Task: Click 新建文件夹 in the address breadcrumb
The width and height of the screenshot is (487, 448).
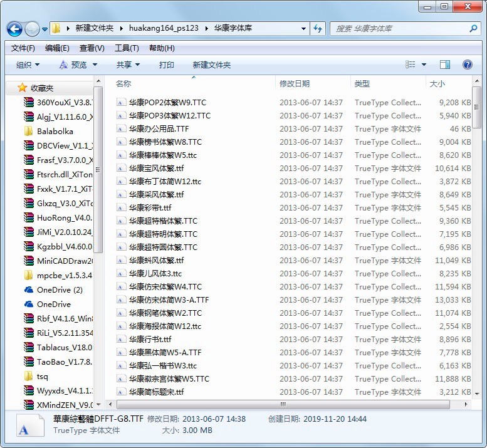Action: [x=95, y=28]
